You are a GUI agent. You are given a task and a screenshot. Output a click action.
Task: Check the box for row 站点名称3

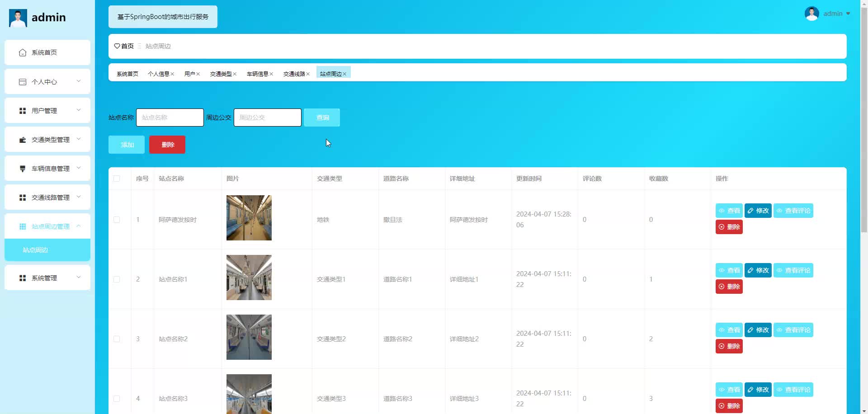117,399
